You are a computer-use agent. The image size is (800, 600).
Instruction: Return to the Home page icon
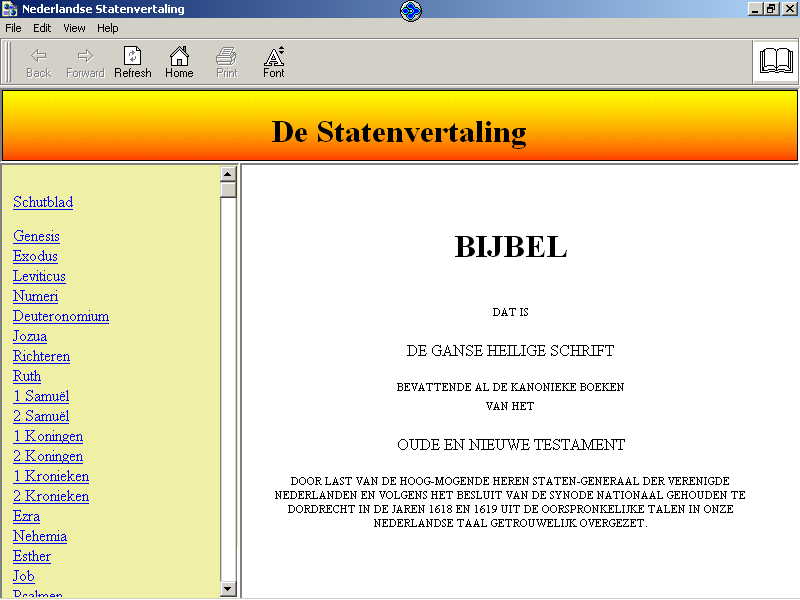[179, 56]
